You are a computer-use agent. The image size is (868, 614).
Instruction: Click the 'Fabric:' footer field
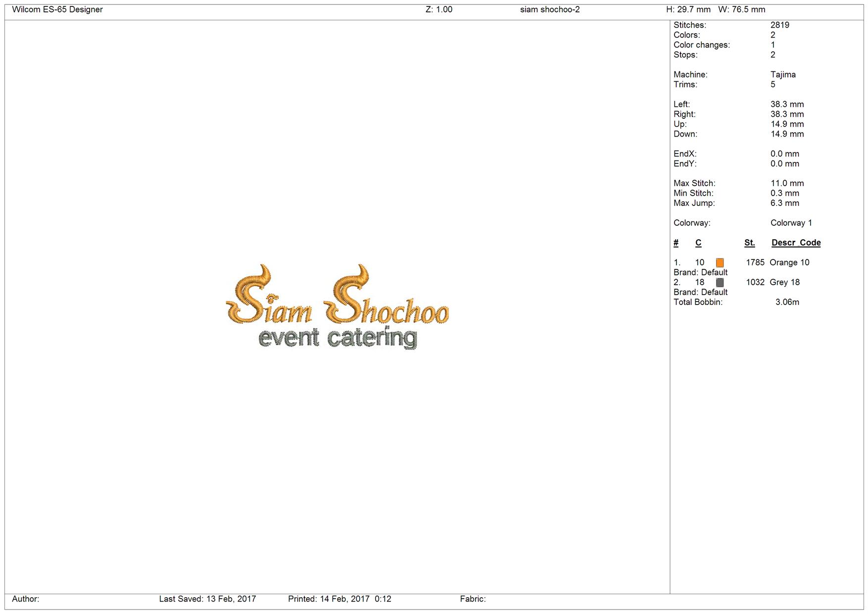click(x=473, y=599)
